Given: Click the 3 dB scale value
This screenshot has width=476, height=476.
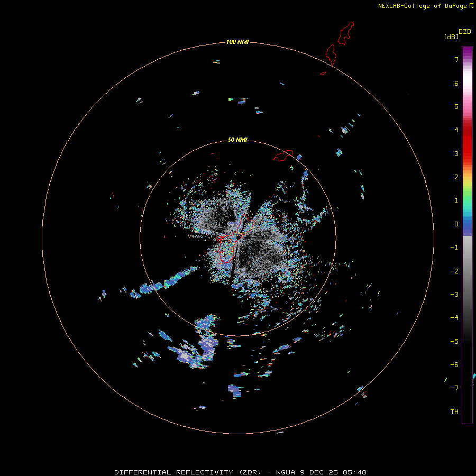Looking at the screenshot, I should (456, 153).
